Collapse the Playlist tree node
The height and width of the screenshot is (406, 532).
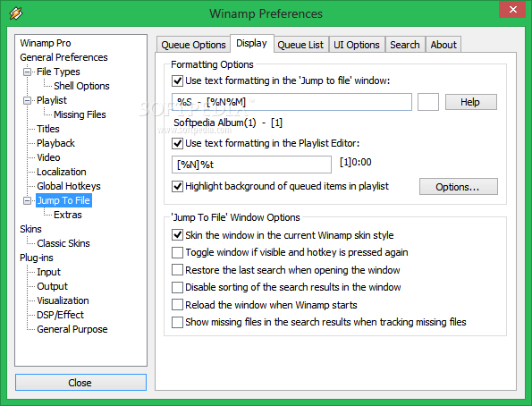pyautogui.click(x=27, y=100)
